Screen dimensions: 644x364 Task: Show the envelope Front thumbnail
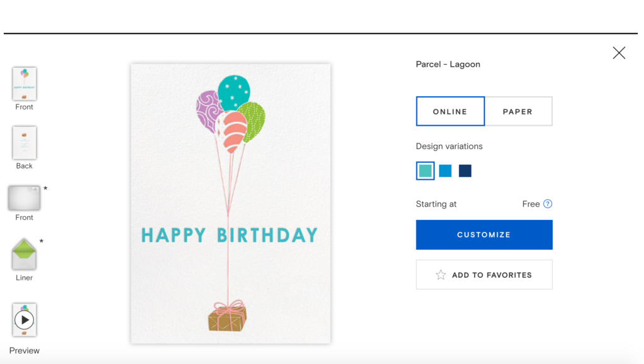(x=25, y=198)
